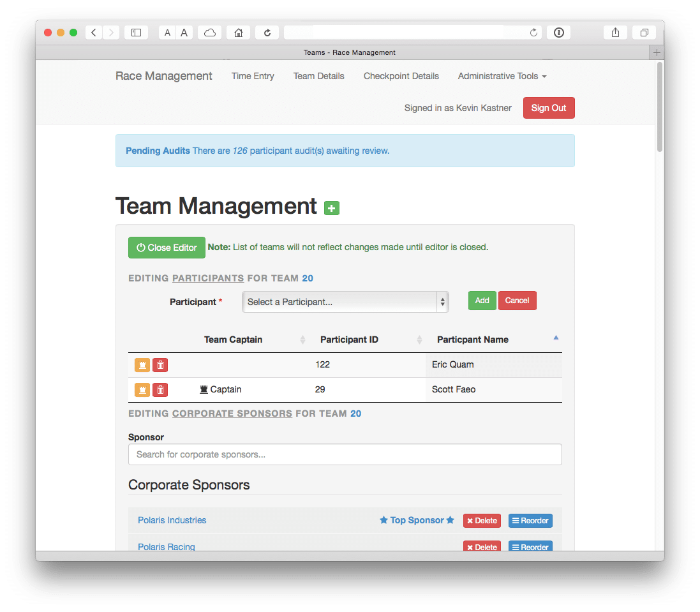The width and height of the screenshot is (700, 612).
Task: Click the red Cancel button
Action: 517,301
